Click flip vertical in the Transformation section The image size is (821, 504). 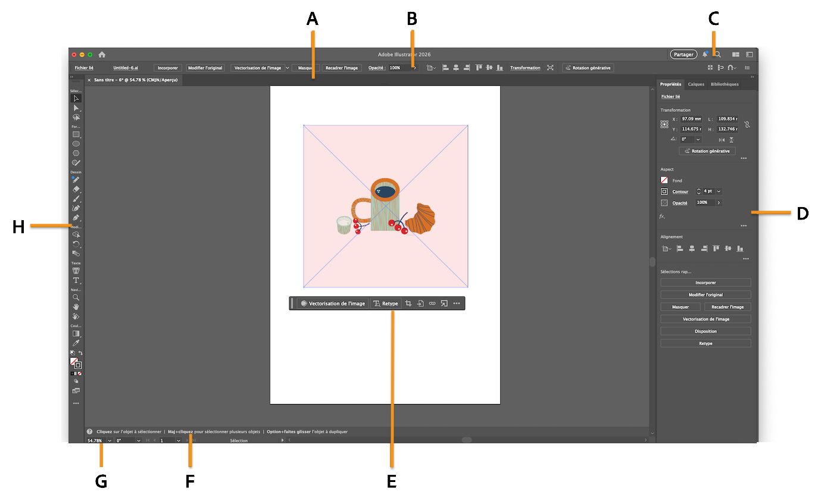(x=731, y=140)
